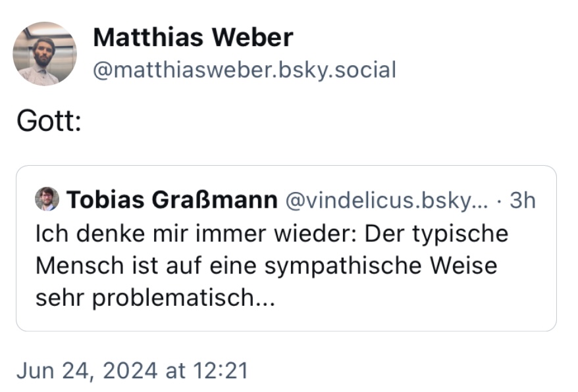Click the 12:21 time text

pyautogui.click(x=221, y=370)
